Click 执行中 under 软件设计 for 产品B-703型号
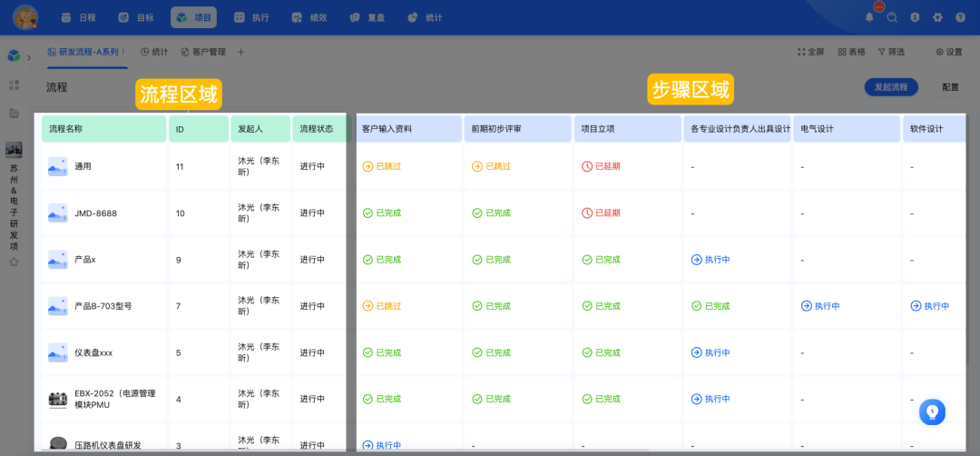This screenshot has height=456, width=980. pyautogui.click(x=930, y=306)
